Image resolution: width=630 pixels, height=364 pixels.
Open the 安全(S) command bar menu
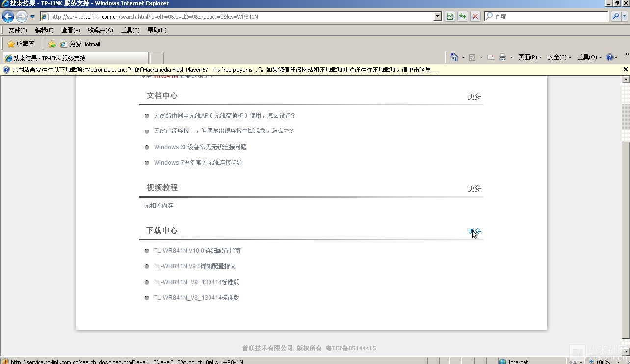click(x=559, y=58)
